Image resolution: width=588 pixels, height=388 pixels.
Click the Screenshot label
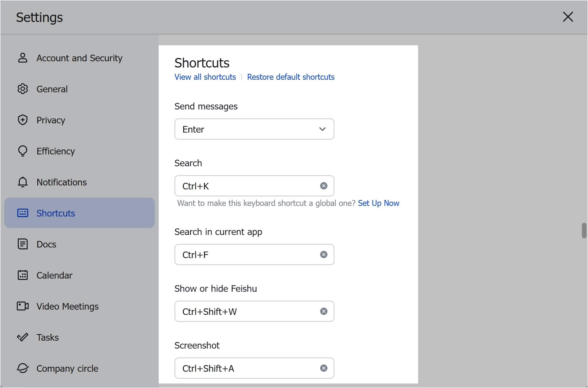click(197, 345)
